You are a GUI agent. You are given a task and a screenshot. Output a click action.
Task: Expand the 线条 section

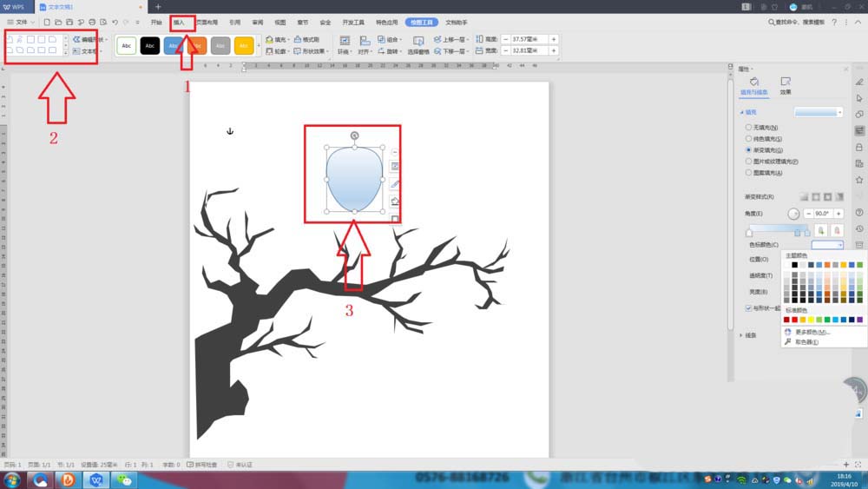(748, 335)
